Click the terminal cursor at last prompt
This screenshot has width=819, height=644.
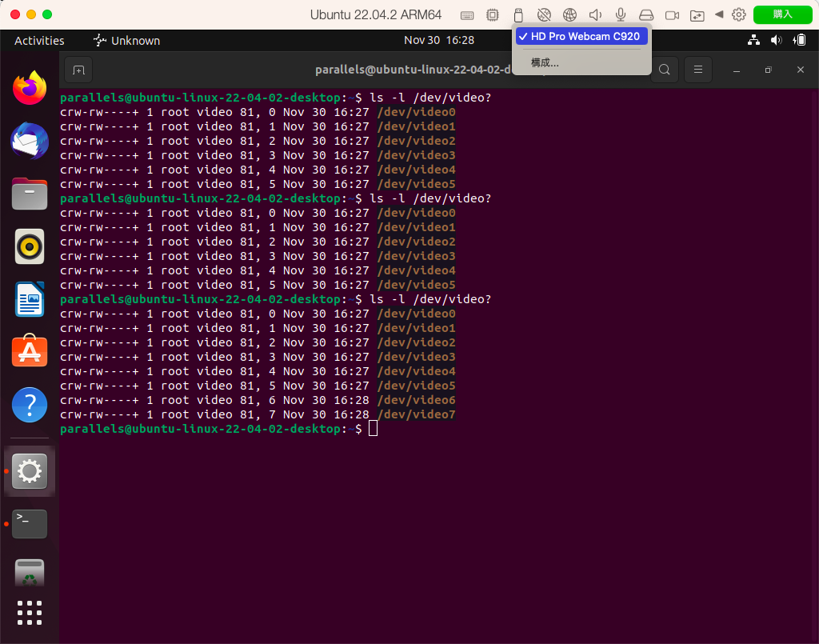[x=373, y=429]
